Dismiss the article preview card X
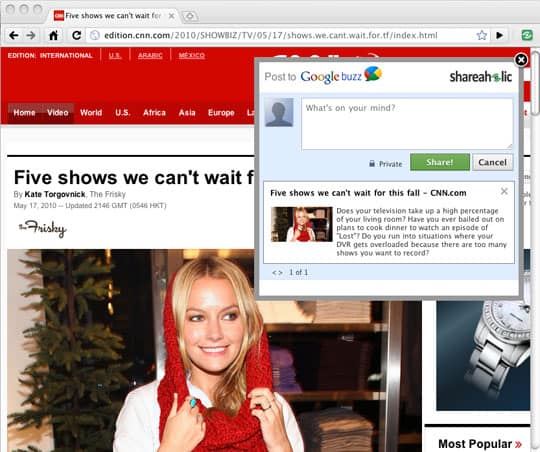Image resolution: width=540 pixels, height=452 pixels. coord(504,191)
